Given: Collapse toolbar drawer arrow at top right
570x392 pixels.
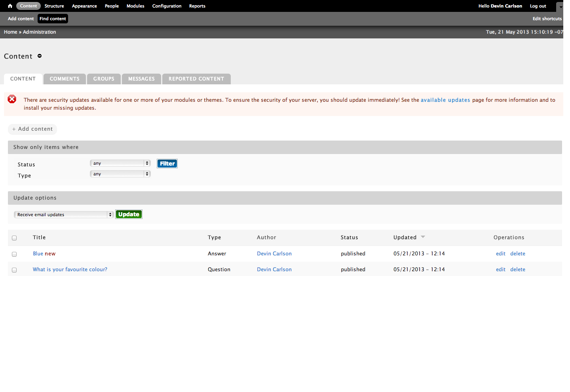Looking at the screenshot, I should 560,7.
